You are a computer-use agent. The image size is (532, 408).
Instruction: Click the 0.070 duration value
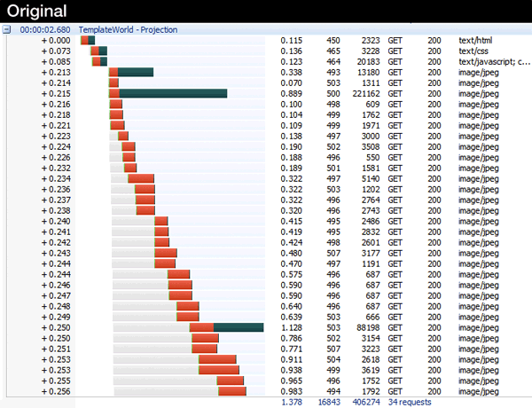[x=292, y=82]
